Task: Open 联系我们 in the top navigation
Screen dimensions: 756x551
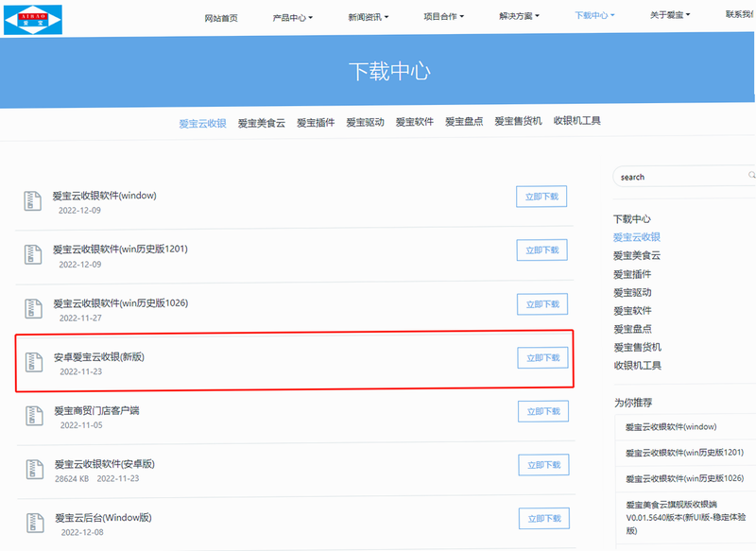Action: tap(741, 14)
